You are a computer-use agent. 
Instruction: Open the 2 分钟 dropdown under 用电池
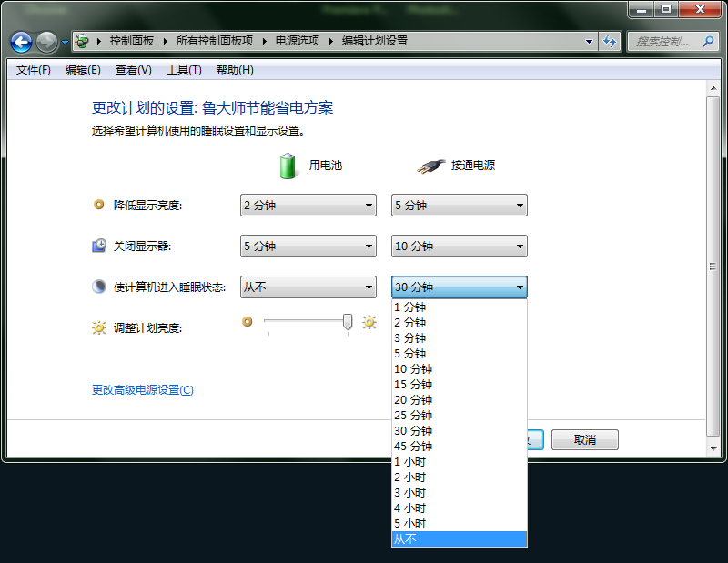pos(308,205)
